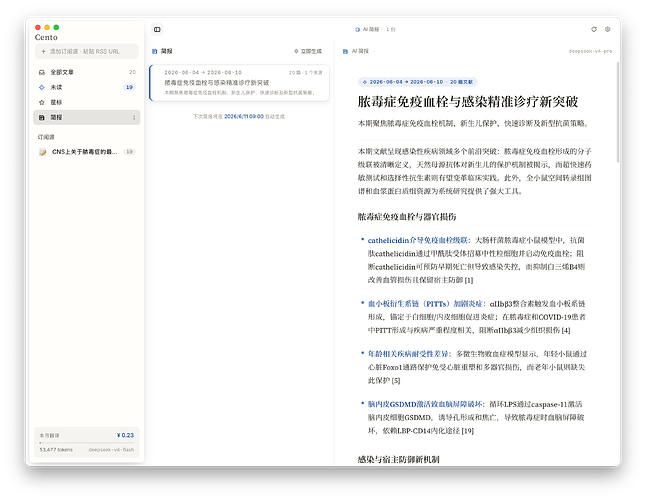This screenshot has height=500, width=646.
Task: Click the all articles inbox icon
Action: pyautogui.click(x=42, y=72)
